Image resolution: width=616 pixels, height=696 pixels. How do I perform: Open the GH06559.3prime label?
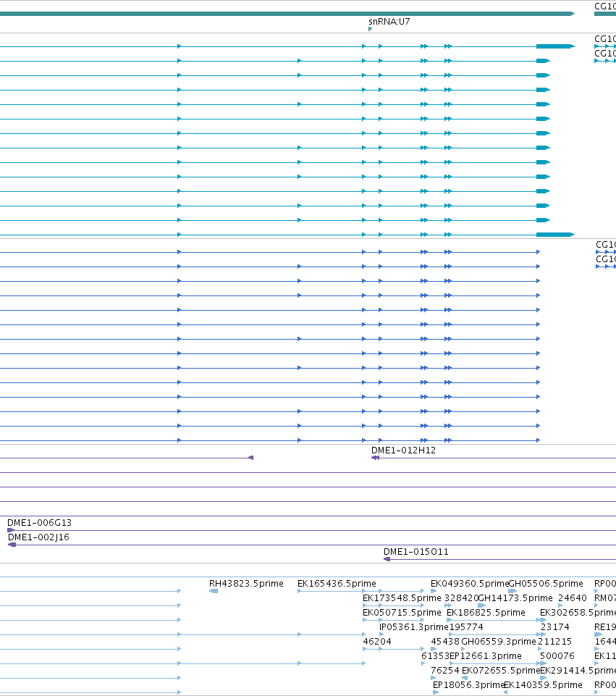pos(499,642)
